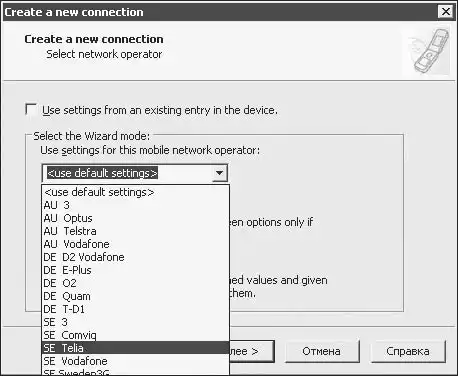Screen dimensions: 458x376
Task: Pick SE 3 from operator list
Action: pos(135,322)
